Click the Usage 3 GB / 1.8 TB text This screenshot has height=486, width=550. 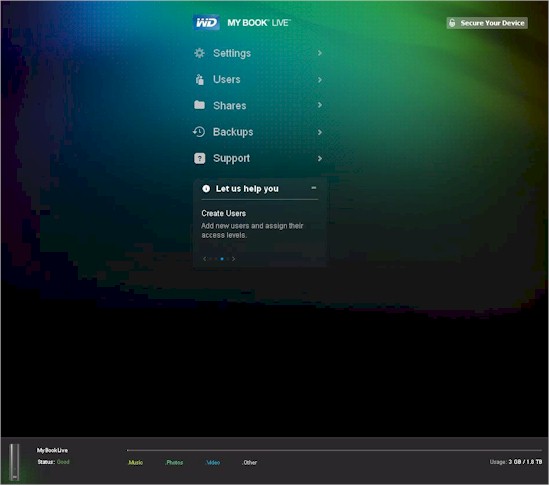click(x=516, y=462)
